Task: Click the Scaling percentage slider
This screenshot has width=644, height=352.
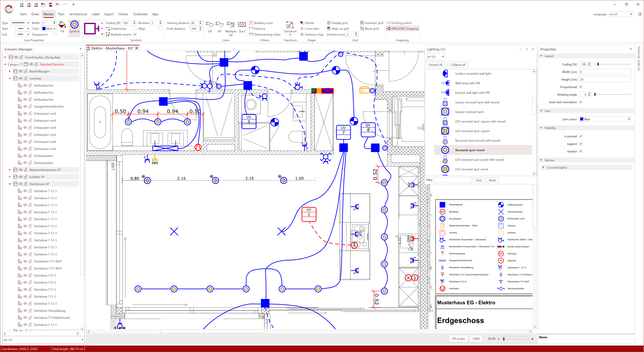Action: coord(598,64)
